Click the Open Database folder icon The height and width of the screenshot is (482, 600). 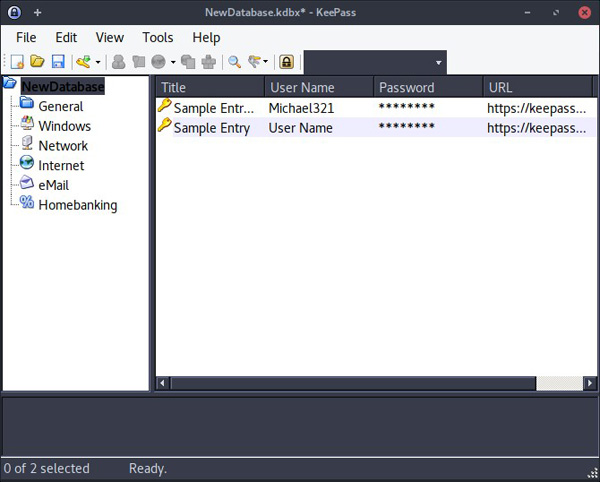point(38,61)
